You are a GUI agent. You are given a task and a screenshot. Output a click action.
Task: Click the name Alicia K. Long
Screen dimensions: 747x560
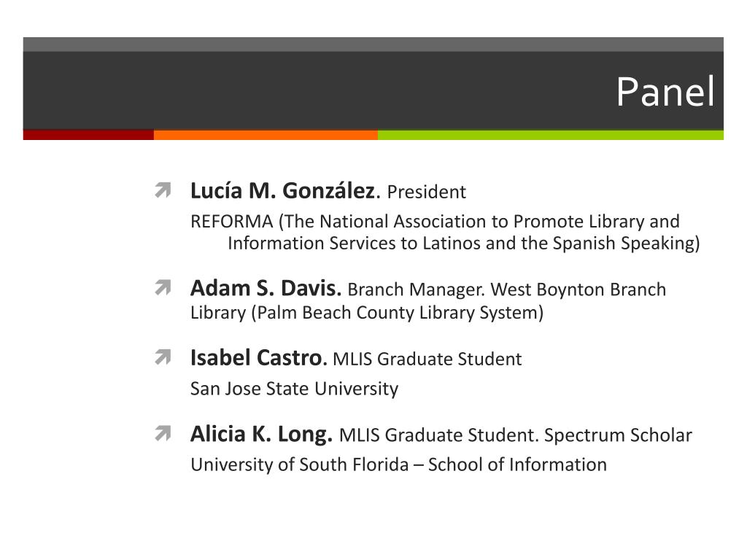tap(261, 434)
